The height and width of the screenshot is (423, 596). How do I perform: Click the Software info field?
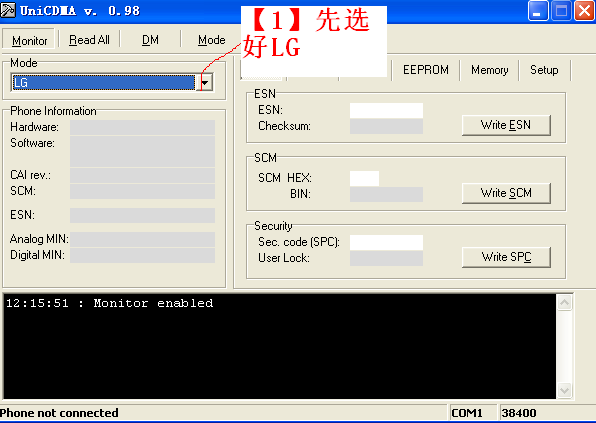[x=142, y=151]
